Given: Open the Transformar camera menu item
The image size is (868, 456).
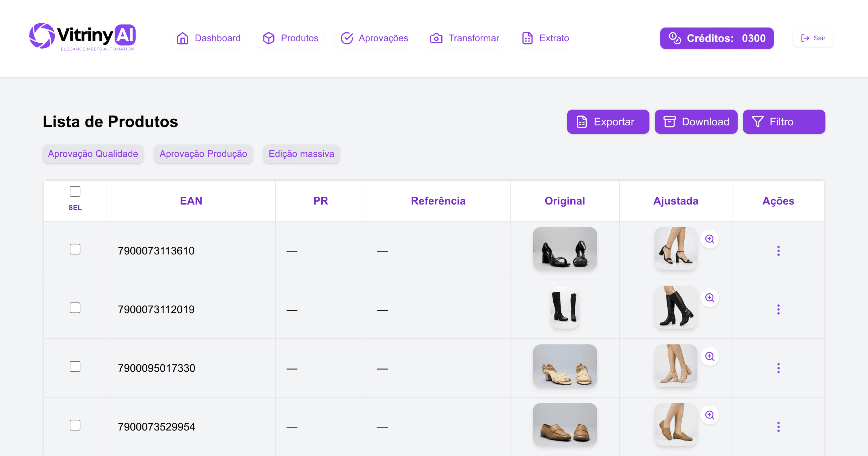Looking at the screenshot, I should tap(464, 38).
